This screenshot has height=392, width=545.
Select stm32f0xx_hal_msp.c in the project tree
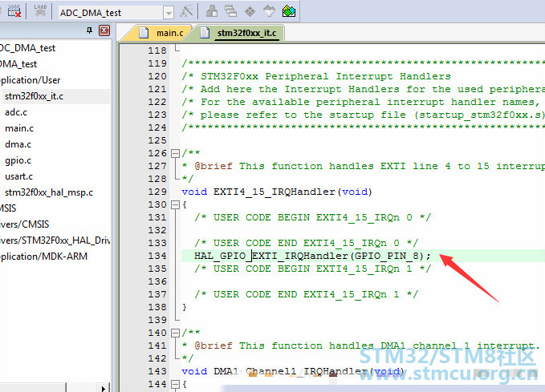click(x=49, y=192)
